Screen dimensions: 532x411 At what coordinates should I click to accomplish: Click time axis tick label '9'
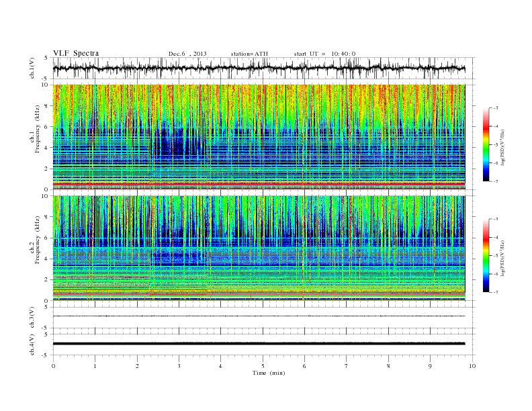[430, 366]
